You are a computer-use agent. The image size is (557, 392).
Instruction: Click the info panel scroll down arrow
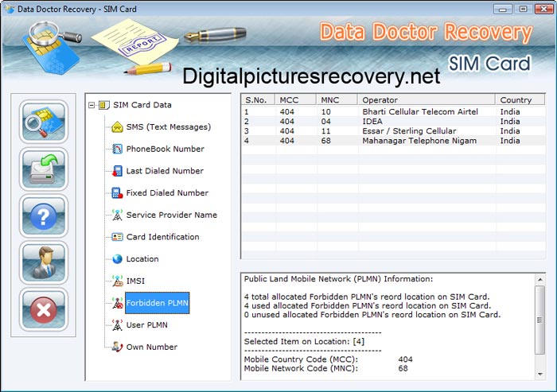pos(540,374)
